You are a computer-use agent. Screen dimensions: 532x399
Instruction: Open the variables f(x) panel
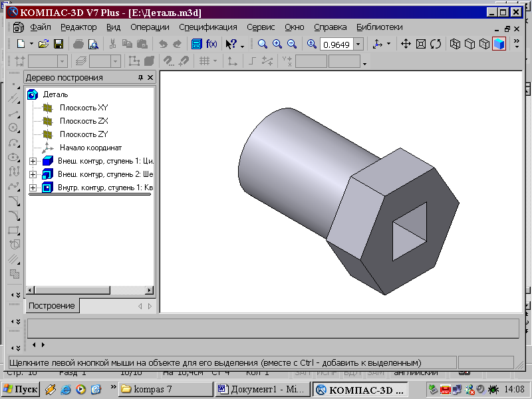[x=211, y=44]
